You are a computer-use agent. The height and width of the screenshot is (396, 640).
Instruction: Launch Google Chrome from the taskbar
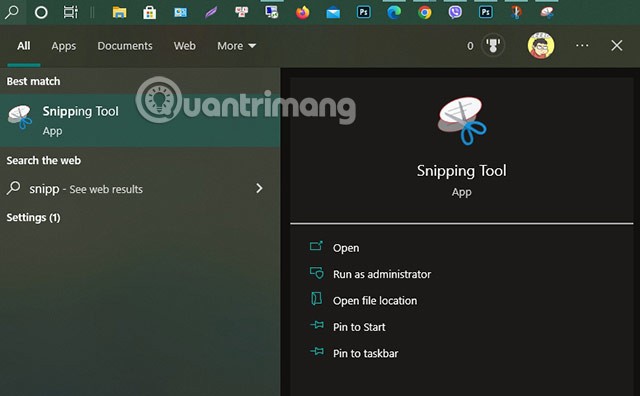424,13
